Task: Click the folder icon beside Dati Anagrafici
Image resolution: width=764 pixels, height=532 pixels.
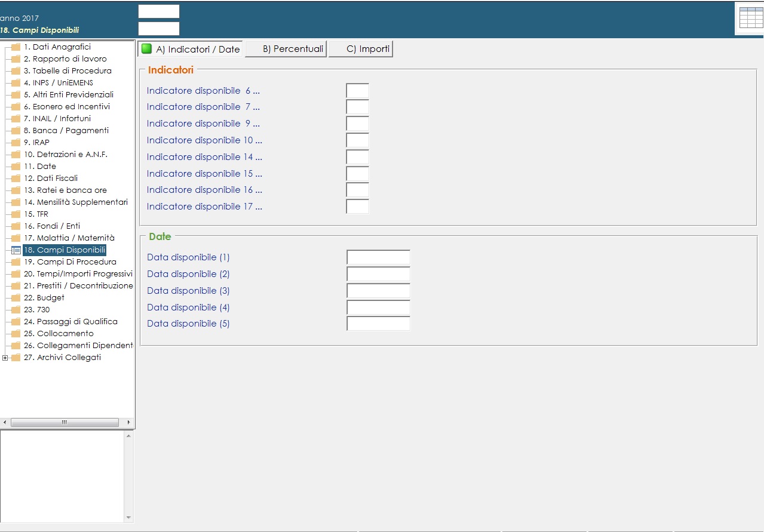Action: tap(16, 47)
